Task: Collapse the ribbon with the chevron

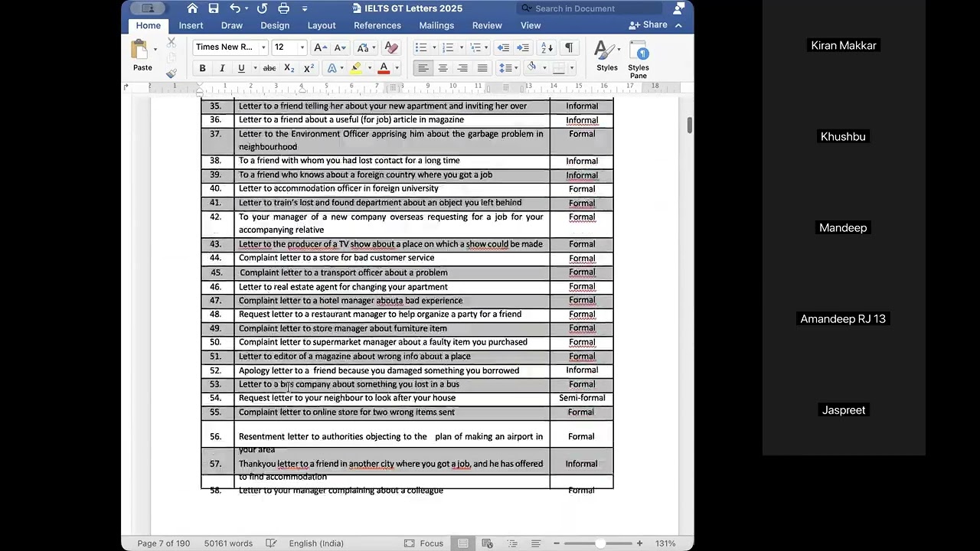Action: (678, 25)
